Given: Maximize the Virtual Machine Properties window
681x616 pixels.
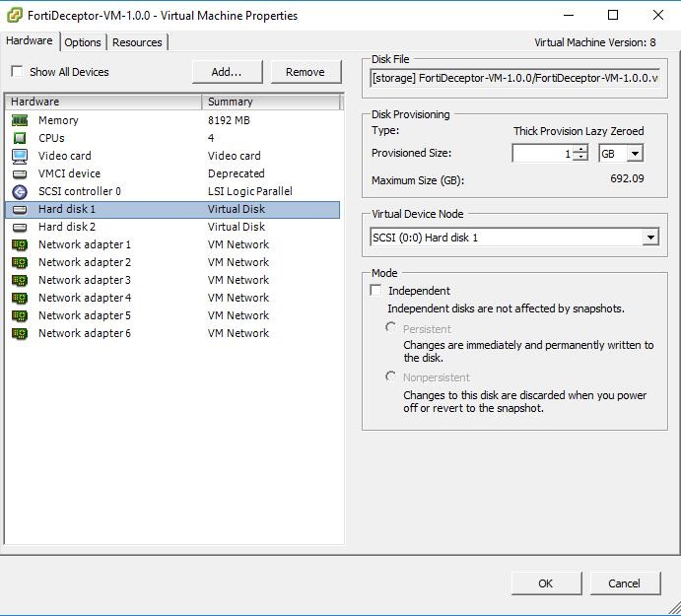Looking at the screenshot, I should tap(613, 15).
